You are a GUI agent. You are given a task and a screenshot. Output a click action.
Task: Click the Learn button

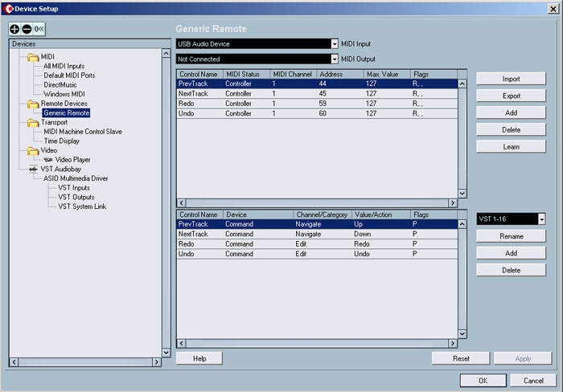(511, 147)
